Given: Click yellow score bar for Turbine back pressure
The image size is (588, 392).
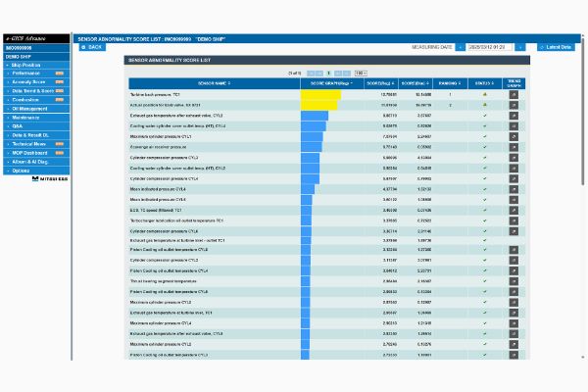Looking at the screenshot, I should (x=320, y=95).
